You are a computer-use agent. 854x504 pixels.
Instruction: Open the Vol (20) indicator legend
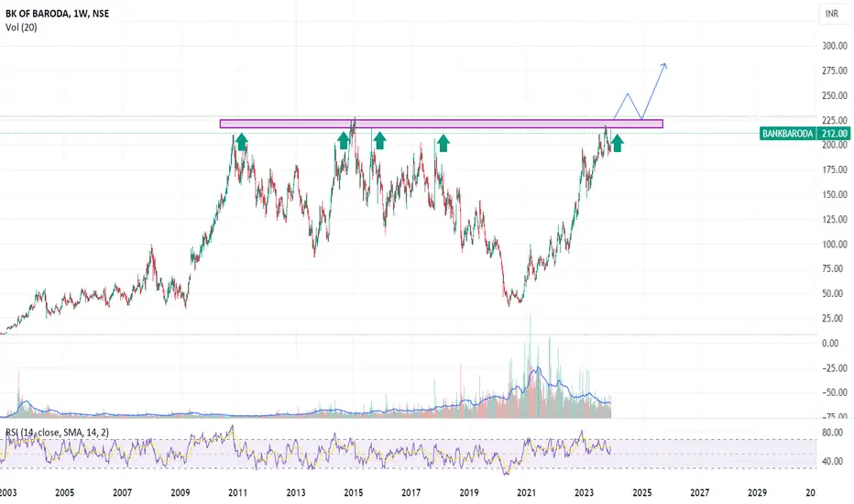click(x=21, y=27)
